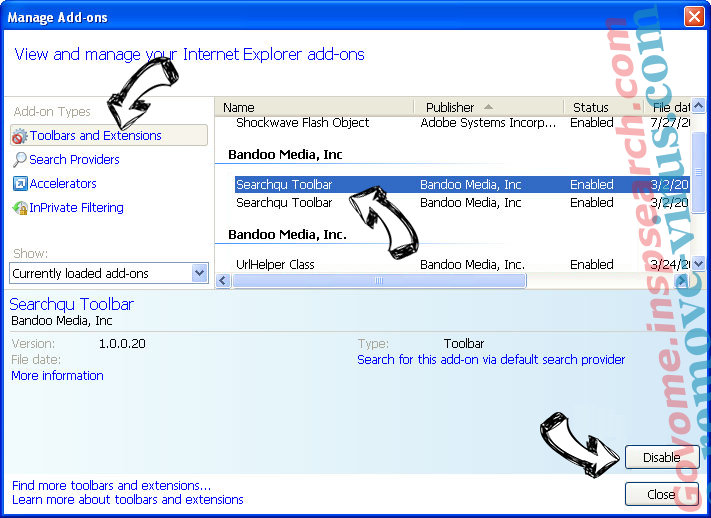The width and height of the screenshot is (711, 518).
Task: Click the Accelerators arrow icon
Action: 20,184
